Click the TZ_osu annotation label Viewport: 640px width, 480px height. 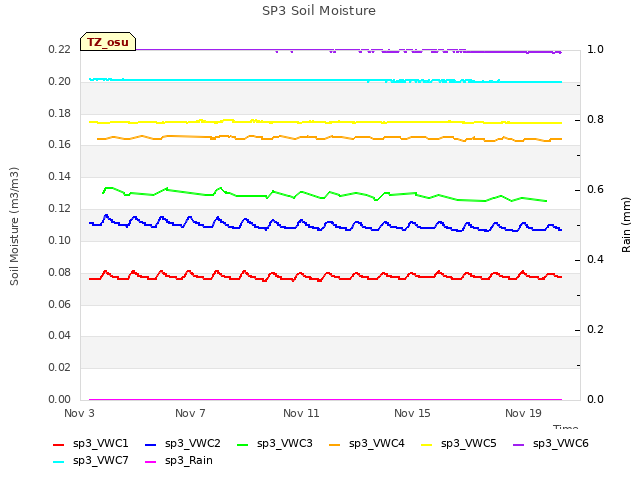[x=108, y=42]
